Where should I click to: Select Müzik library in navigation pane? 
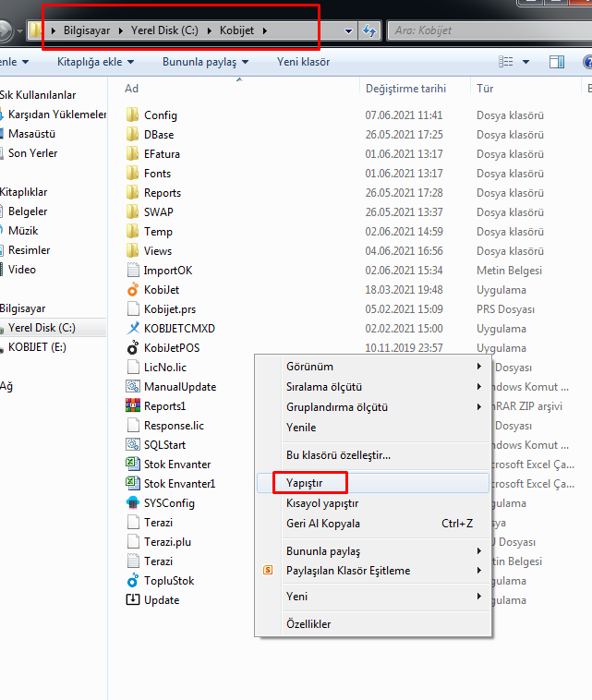click(x=23, y=231)
